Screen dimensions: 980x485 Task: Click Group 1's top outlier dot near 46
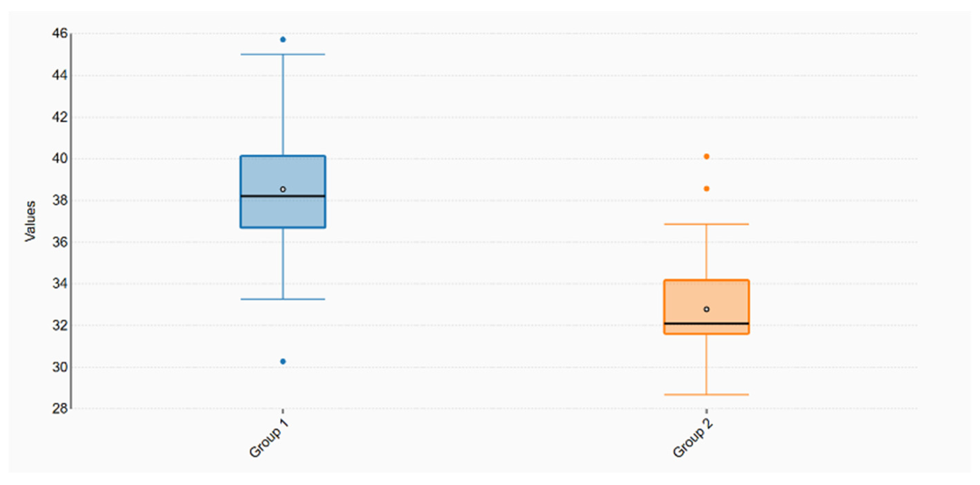click(283, 40)
